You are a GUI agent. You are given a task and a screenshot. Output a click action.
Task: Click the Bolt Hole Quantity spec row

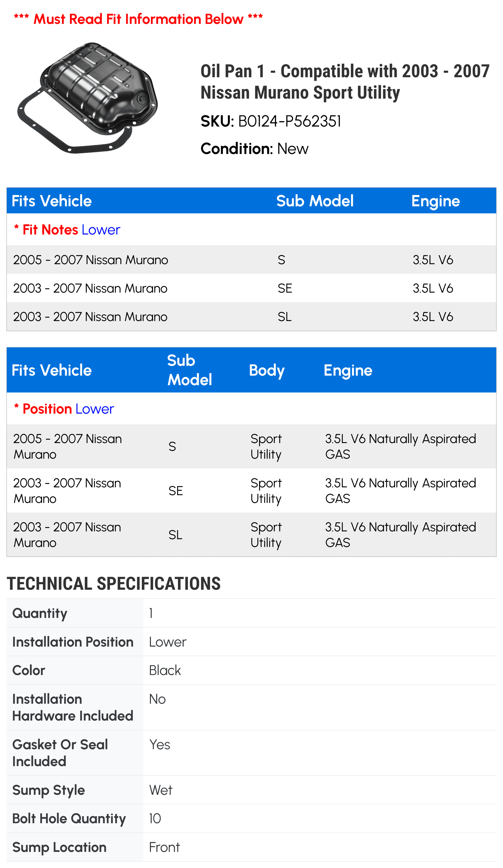point(251,818)
